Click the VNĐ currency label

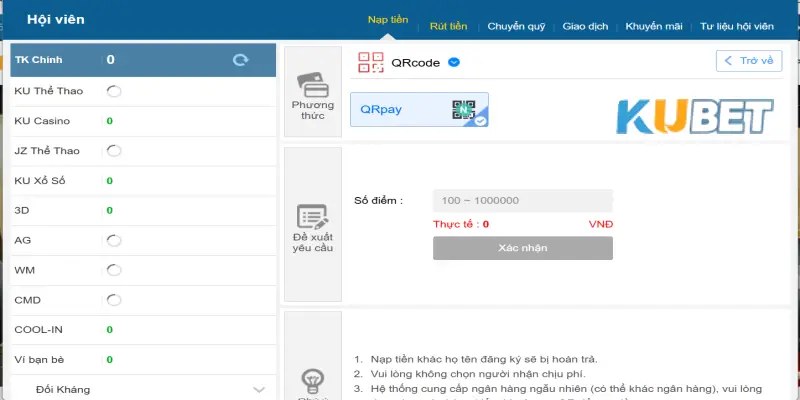[x=601, y=224]
